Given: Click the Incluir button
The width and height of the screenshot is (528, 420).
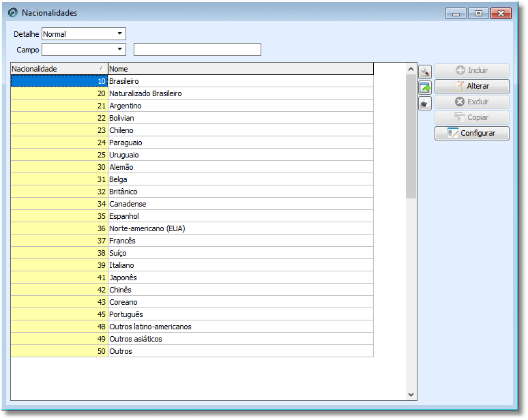Looking at the screenshot, I should (x=471, y=70).
